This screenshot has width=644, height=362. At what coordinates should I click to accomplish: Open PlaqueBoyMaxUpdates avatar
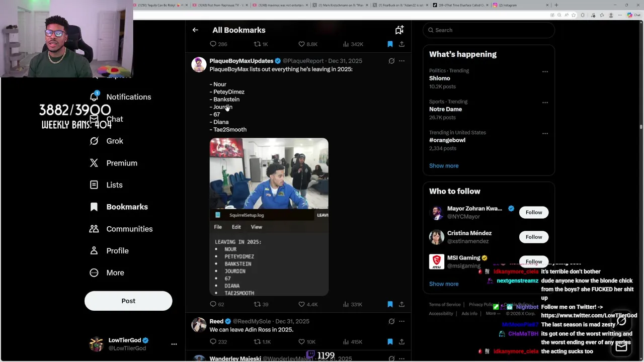(199, 64)
